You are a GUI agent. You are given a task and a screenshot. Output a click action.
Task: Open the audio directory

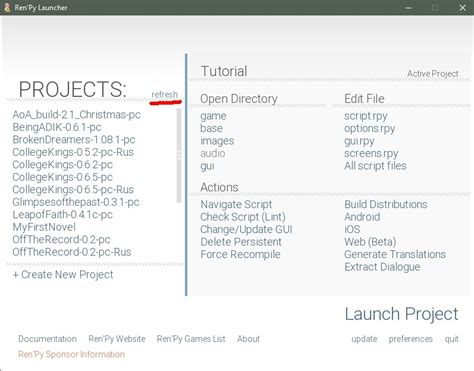(x=213, y=153)
